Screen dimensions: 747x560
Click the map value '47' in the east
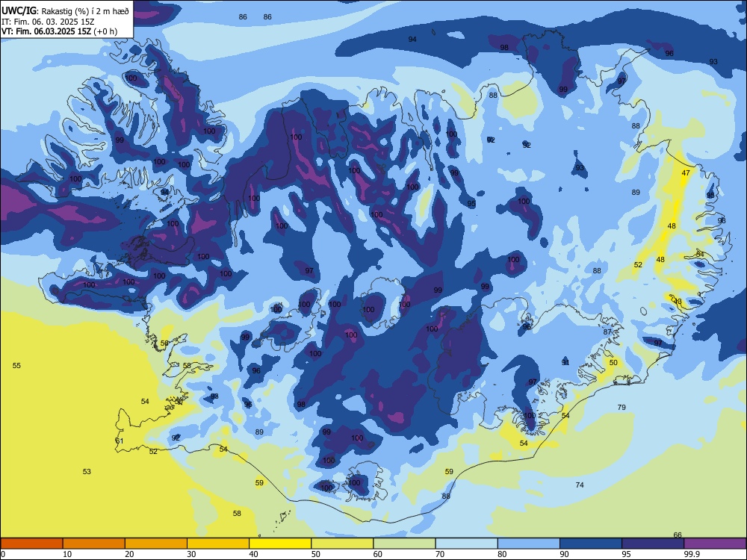coord(686,173)
